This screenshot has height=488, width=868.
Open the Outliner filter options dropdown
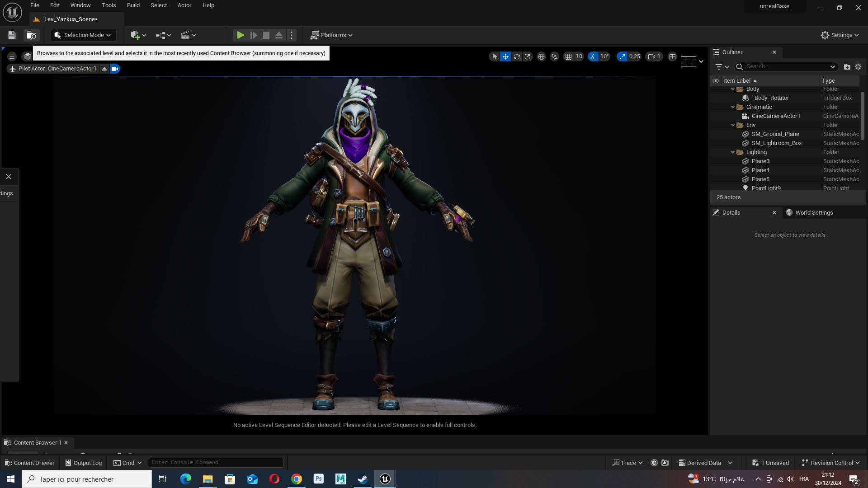(722, 67)
